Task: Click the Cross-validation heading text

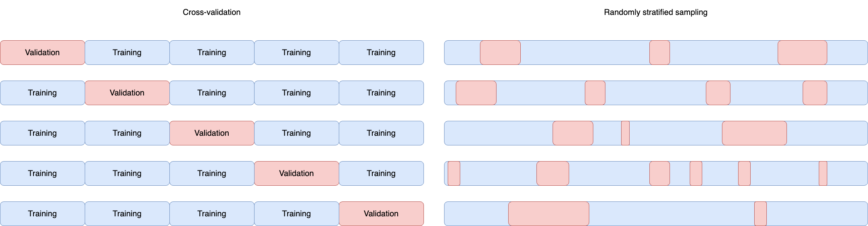Action: pos(211,12)
